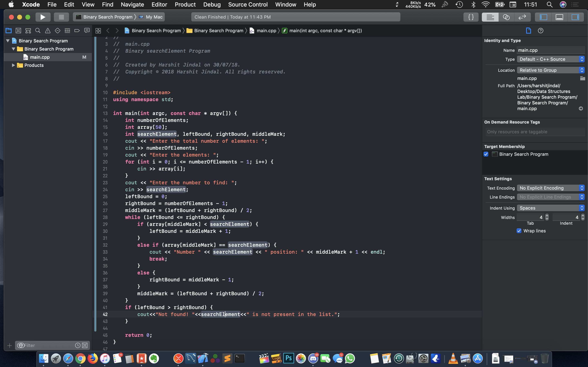Expand the Products folder disclosure triangle
Viewport: 588px width, 367px height.
click(13, 65)
